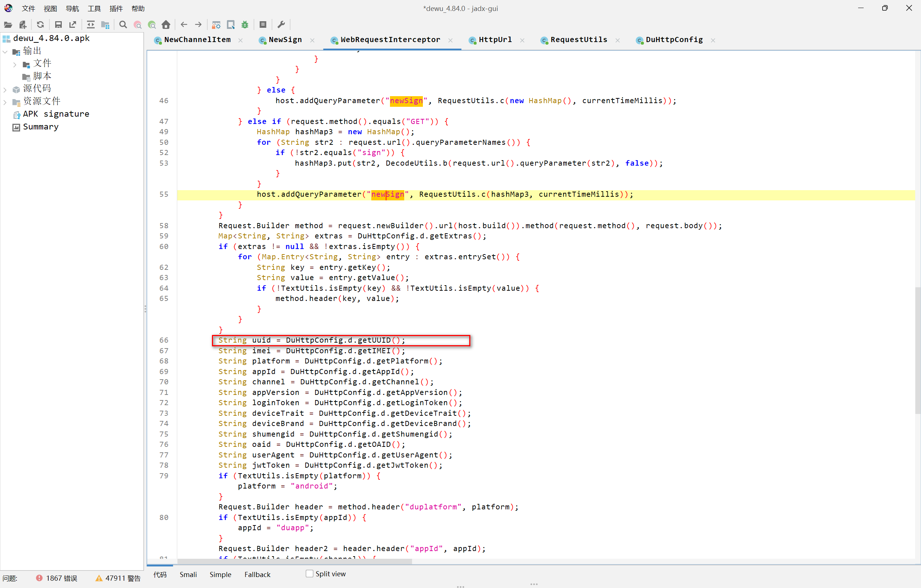
Task: Toggle the Split view checkbox
Action: pyautogui.click(x=310, y=573)
